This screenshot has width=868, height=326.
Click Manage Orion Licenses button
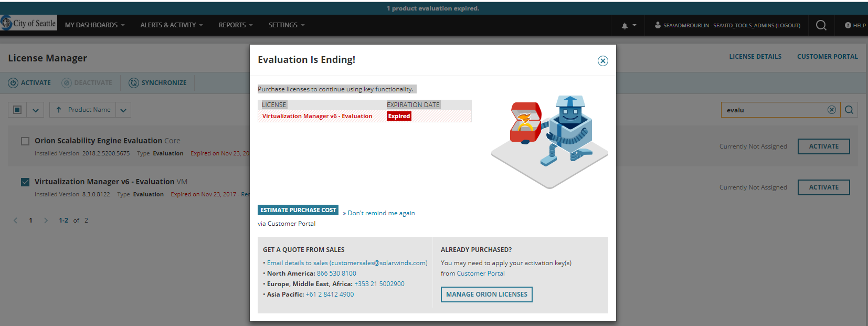pos(486,295)
